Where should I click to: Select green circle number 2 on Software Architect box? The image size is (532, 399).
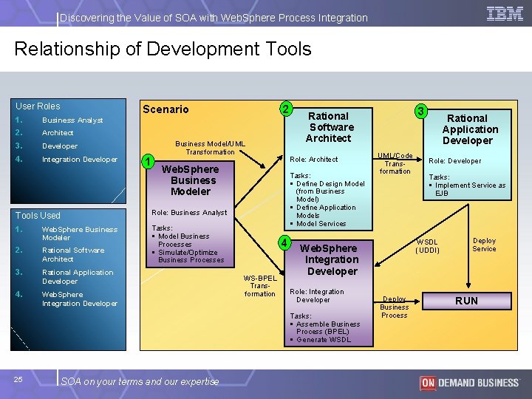[x=286, y=109]
